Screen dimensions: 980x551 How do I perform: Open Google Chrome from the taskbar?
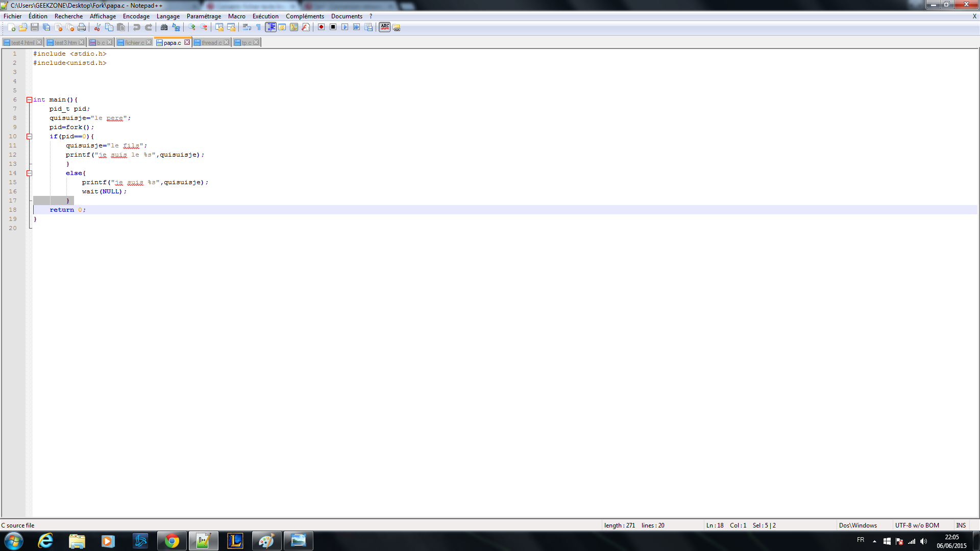click(x=172, y=541)
